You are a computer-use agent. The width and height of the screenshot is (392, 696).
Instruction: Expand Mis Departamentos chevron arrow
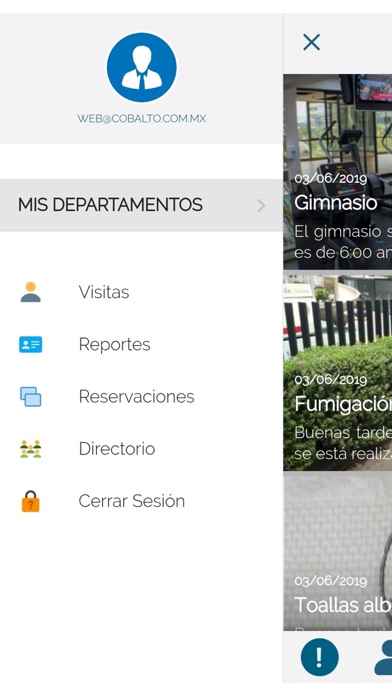pyautogui.click(x=261, y=206)
